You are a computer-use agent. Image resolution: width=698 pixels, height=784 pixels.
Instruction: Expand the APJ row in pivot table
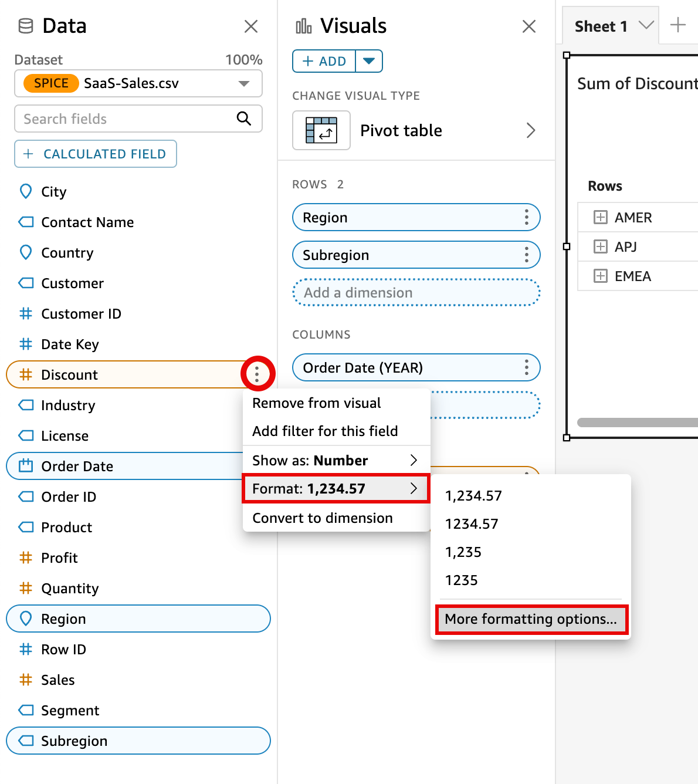601,246
